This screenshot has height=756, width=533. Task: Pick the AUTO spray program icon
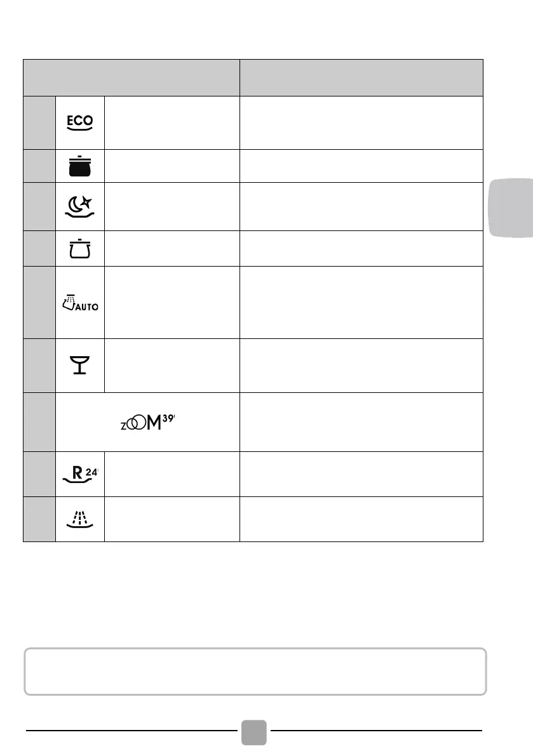click(x=80, y=302)
